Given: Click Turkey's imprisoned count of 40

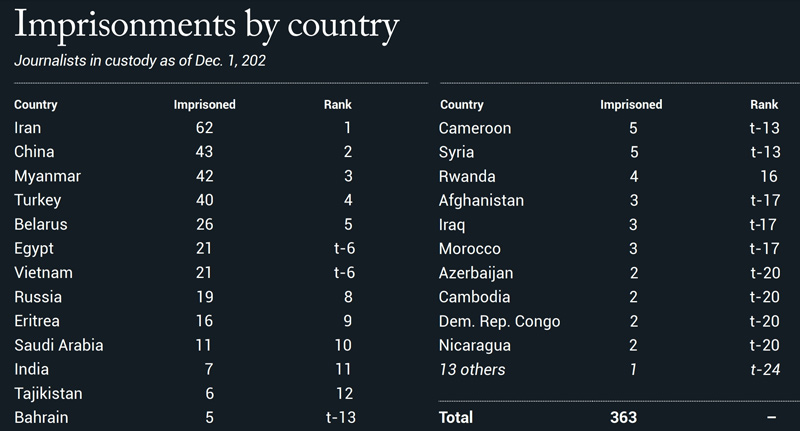Looking at the screenshot, I should click(x=205, y=200).
